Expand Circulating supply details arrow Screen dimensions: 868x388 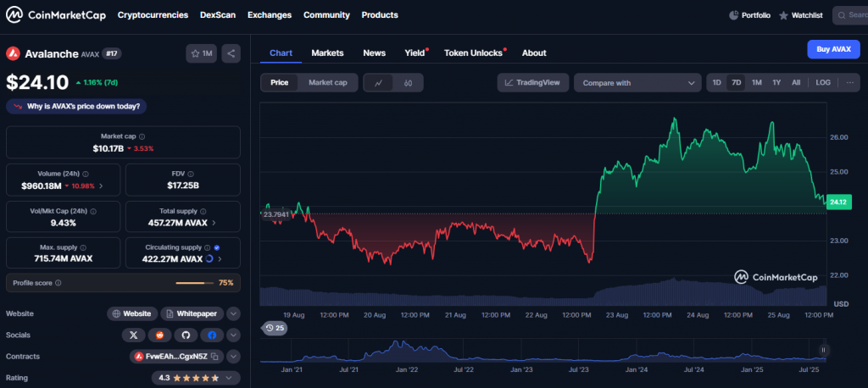tap(220, 259)
